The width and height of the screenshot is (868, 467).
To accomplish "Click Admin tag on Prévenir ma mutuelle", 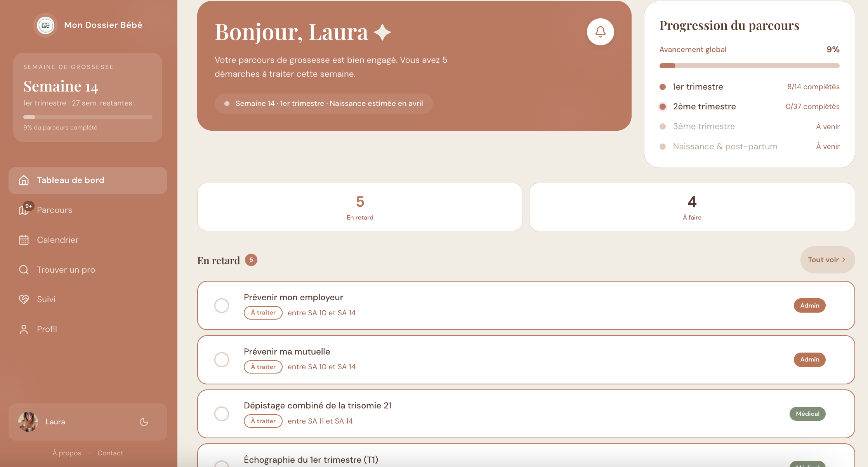I will (x=809, y=360).
